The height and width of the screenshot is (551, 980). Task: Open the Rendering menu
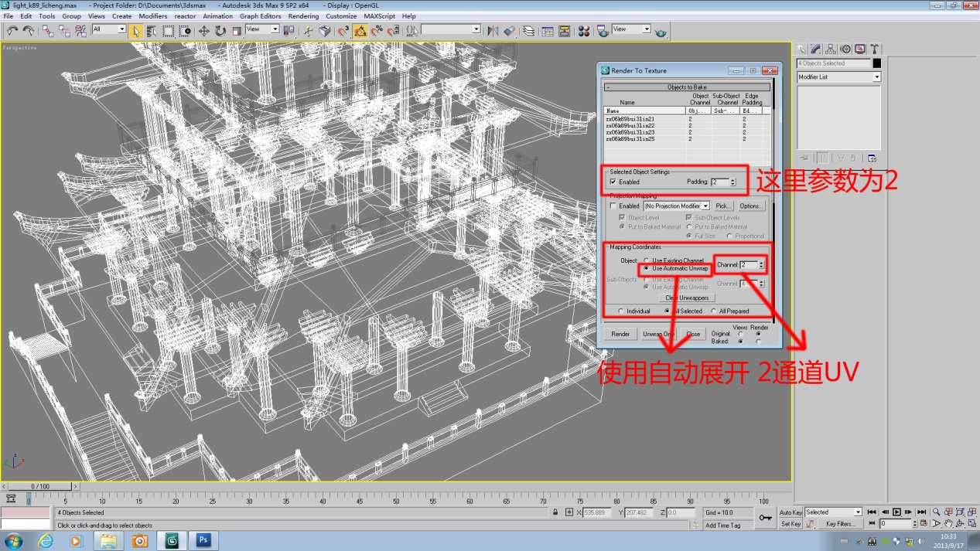point(303,15)
